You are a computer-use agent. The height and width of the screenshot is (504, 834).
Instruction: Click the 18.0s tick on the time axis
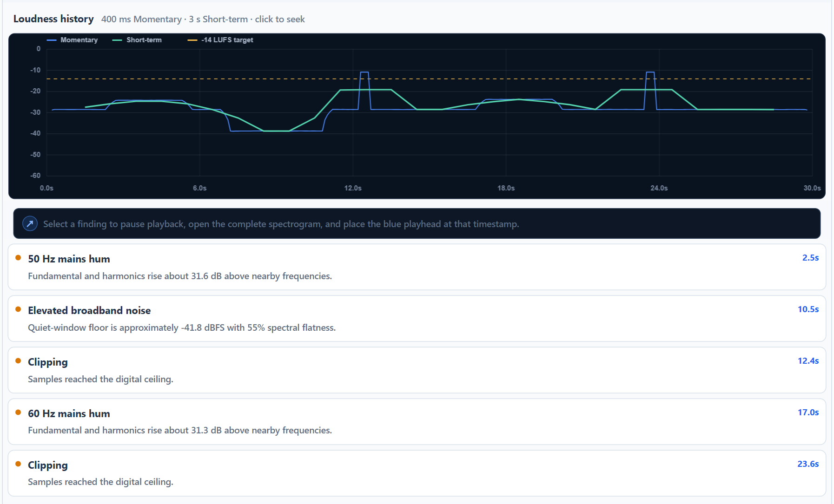(506, 188)
